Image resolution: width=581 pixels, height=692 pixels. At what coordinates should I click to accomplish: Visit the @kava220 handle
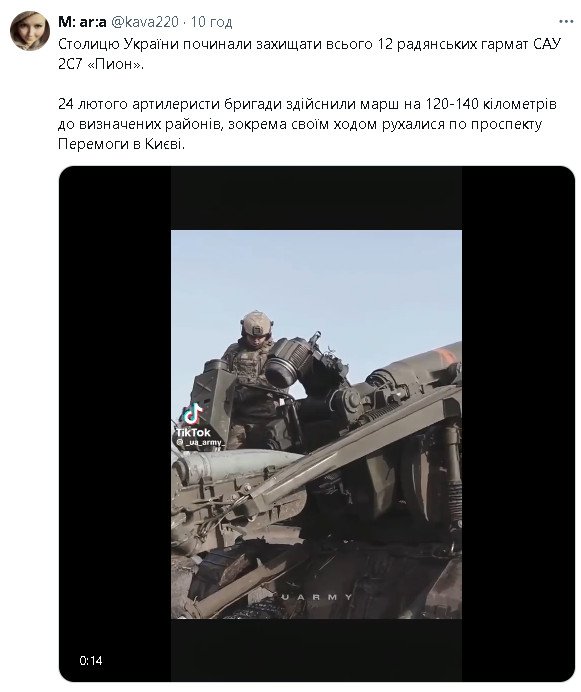(144, 22)
